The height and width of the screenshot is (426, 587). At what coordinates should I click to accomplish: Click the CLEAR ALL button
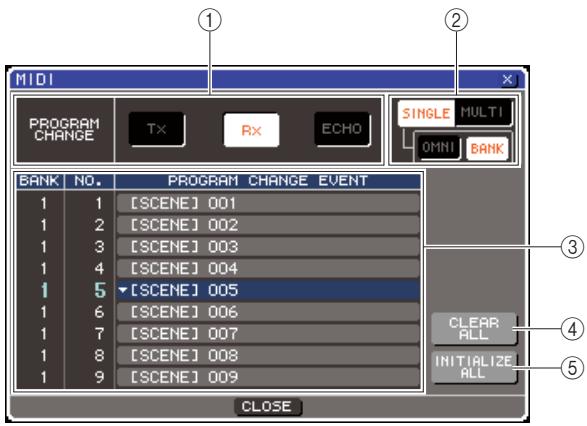pyautogui.click(x=474, y=329)
